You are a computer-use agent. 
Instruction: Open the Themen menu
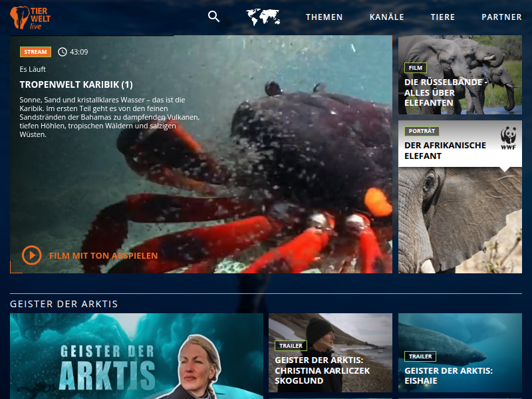[324, 17]
